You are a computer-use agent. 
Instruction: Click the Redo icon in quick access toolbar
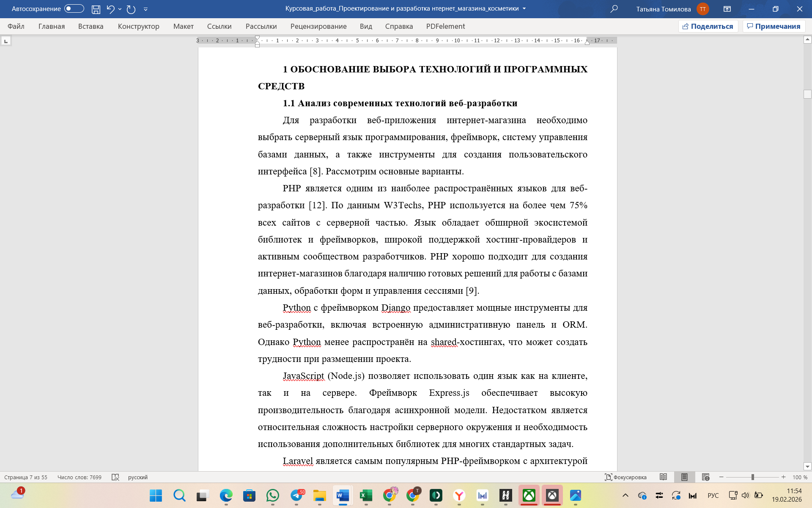[131, 9]
